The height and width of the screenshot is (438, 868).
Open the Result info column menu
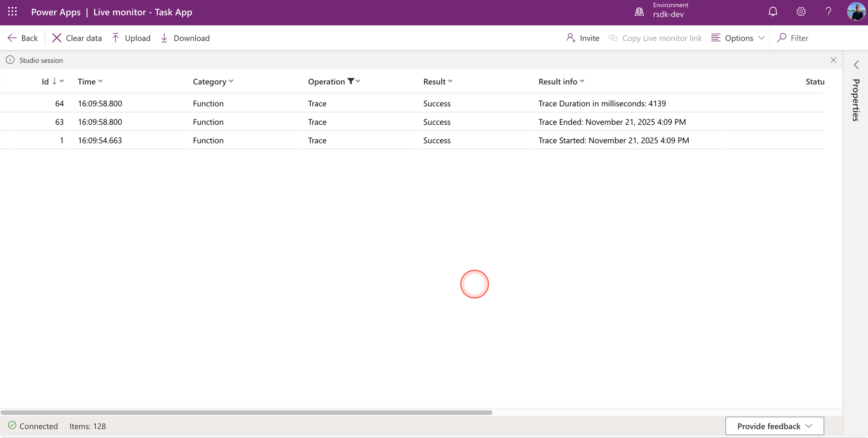click(562, 81)
